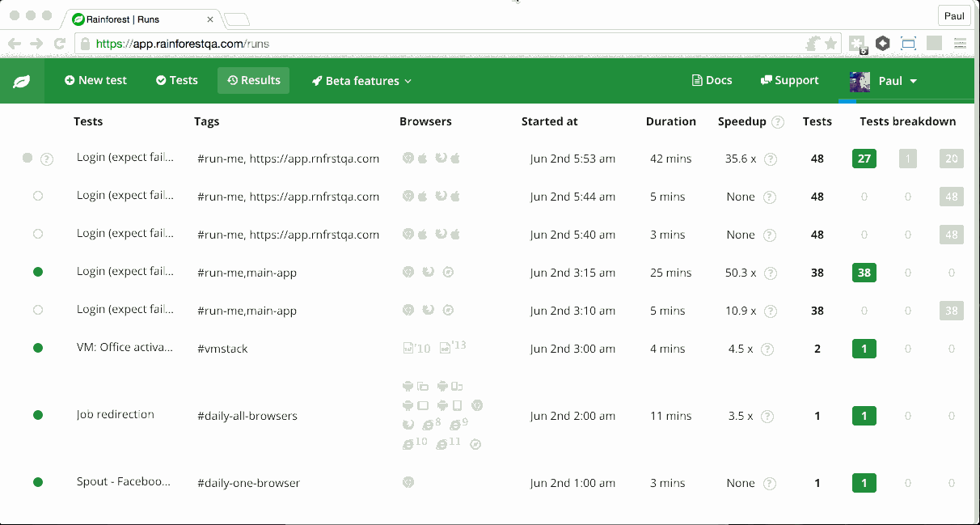Image resolution: width=980 pixels, height=525 pixels.
Task: Click the blue screen-frame extension icon
Action: [x=908, y=44]
